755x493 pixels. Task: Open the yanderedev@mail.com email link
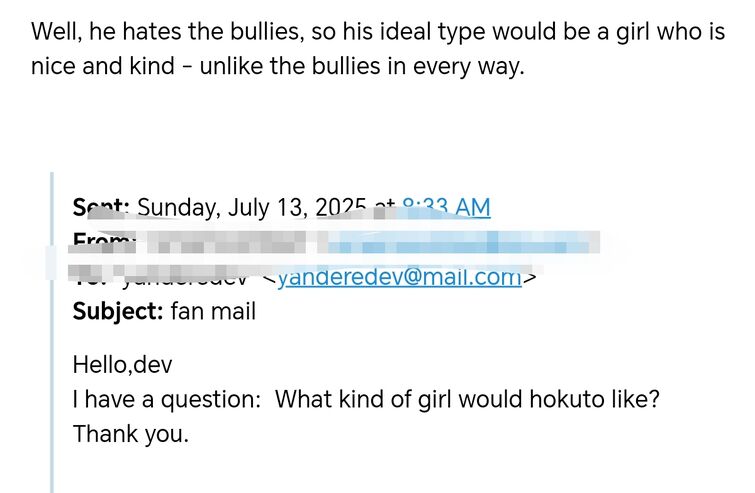[400, 277]
